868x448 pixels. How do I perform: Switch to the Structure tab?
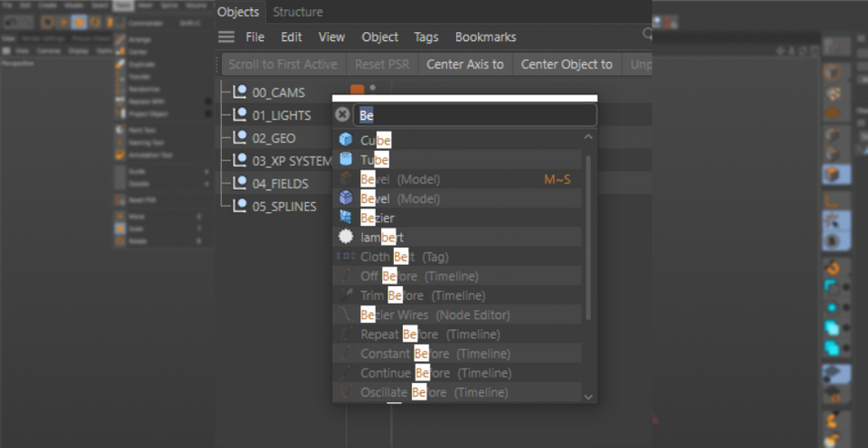pos(298,12)
